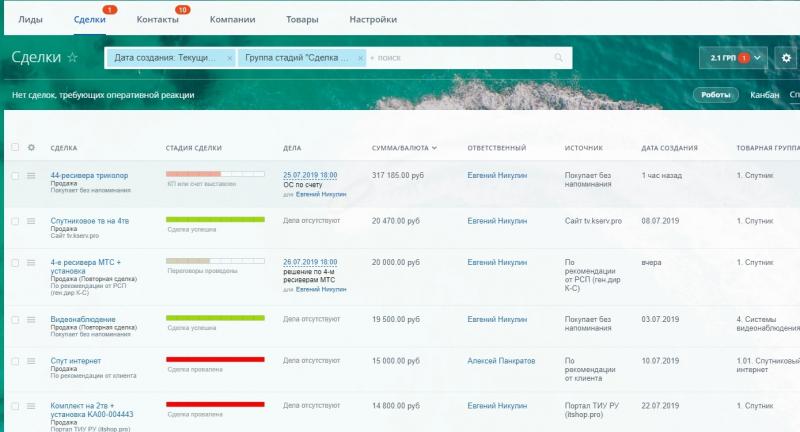This screenshot has height=432, width=800.
Task: Mark Сделки page as favorite star
Action: 72,58
